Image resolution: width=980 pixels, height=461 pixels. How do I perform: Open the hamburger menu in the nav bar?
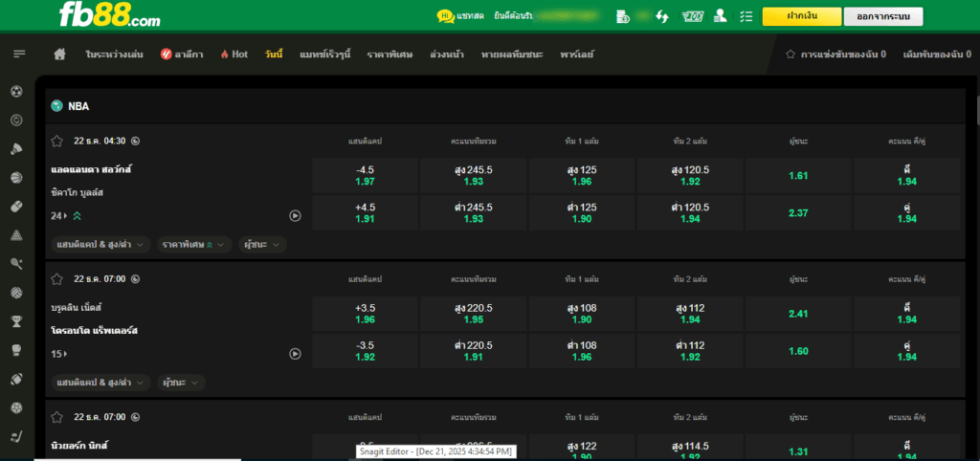(x=19, y=55)
